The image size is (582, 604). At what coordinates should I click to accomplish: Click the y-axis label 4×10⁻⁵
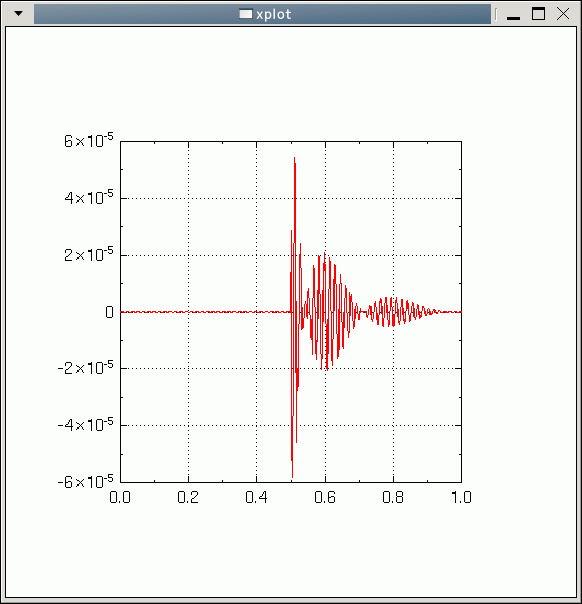pyautogui.click(x=89, y=197)
